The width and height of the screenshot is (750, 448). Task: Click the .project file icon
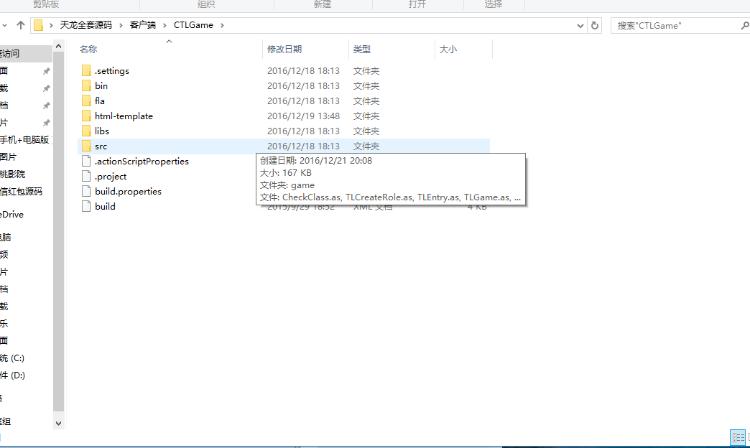pos(86,176)
